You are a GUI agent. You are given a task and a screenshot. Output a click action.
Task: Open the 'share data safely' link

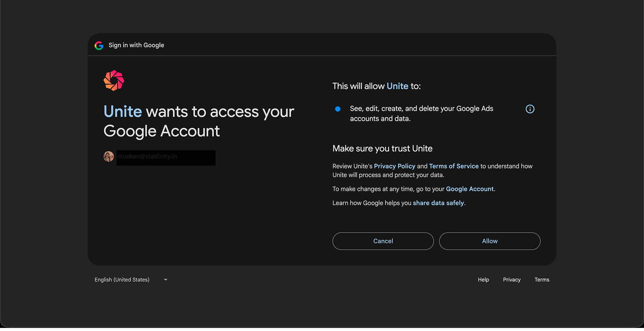point(439,203)
